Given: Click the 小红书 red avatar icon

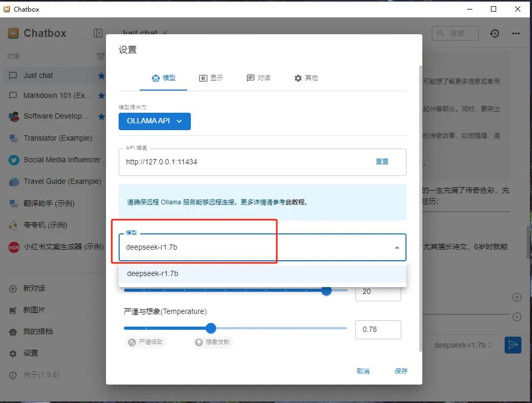Looking at the screenshot, I should tap(14, 247).
